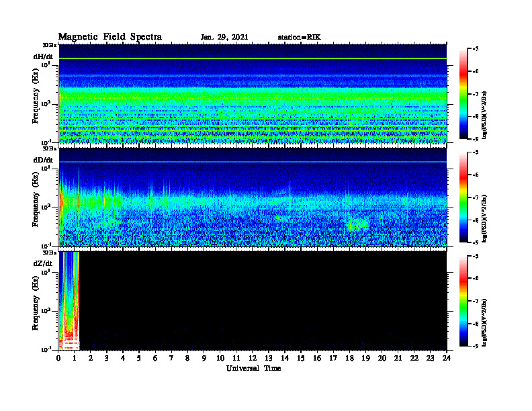Image resolution: width=532 pixels, height=411 pixels.
Task: Click the 10^-1 frequency tick of the dH/dt panel
Action: 46,142
